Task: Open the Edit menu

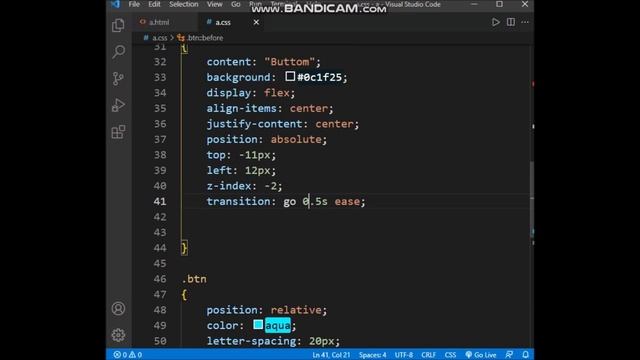Action: [x=154, y=4]
